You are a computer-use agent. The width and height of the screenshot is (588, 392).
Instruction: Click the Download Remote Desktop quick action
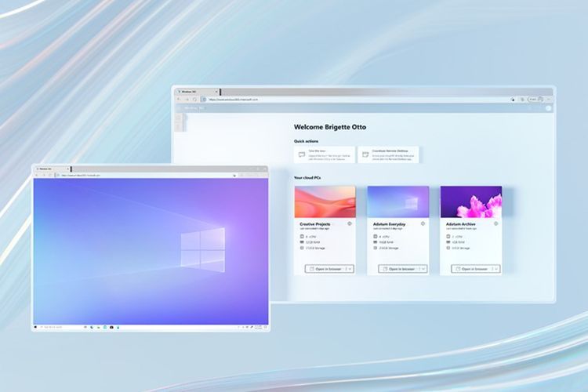[x=388, y=154]
